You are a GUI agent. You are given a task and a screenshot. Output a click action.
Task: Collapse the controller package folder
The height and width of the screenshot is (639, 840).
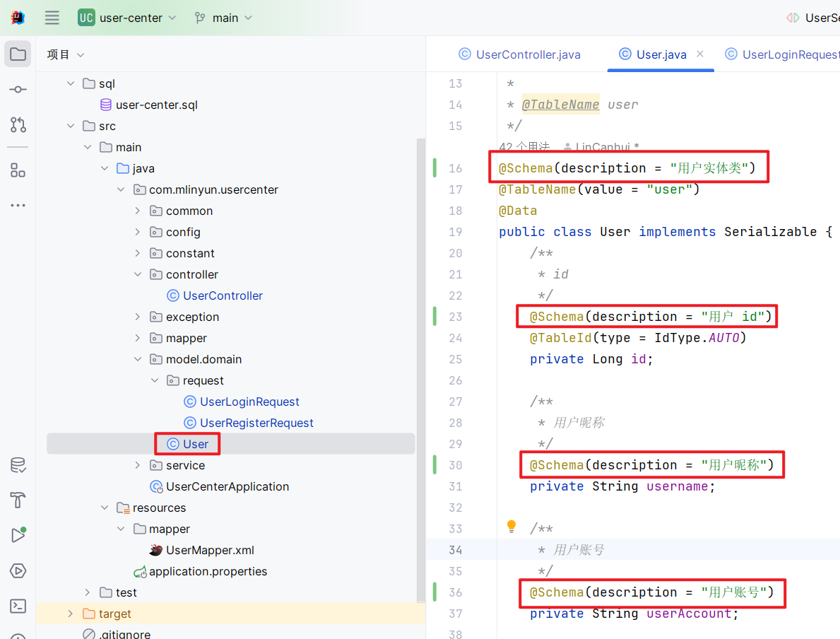point(138,274)
